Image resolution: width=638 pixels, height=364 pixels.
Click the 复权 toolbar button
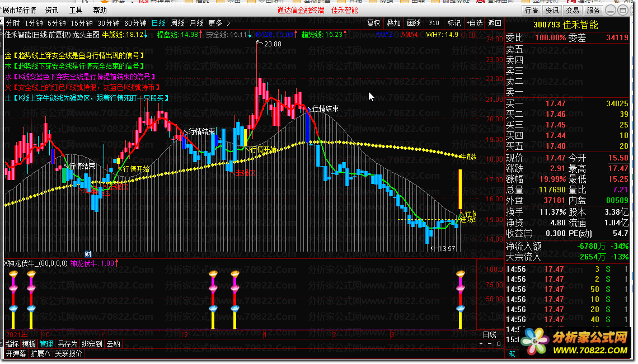coord(373,23)
